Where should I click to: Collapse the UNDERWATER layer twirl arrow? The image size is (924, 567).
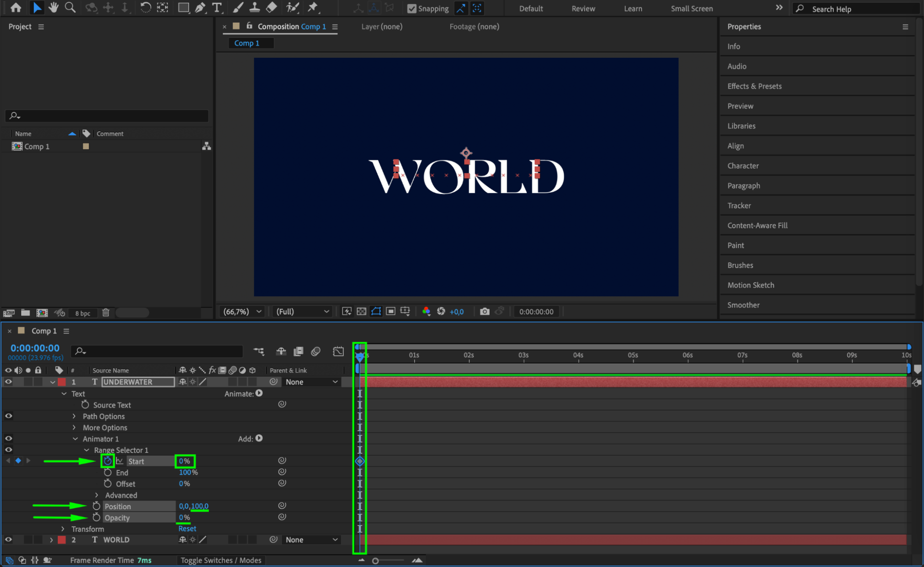tap(52, 382)
